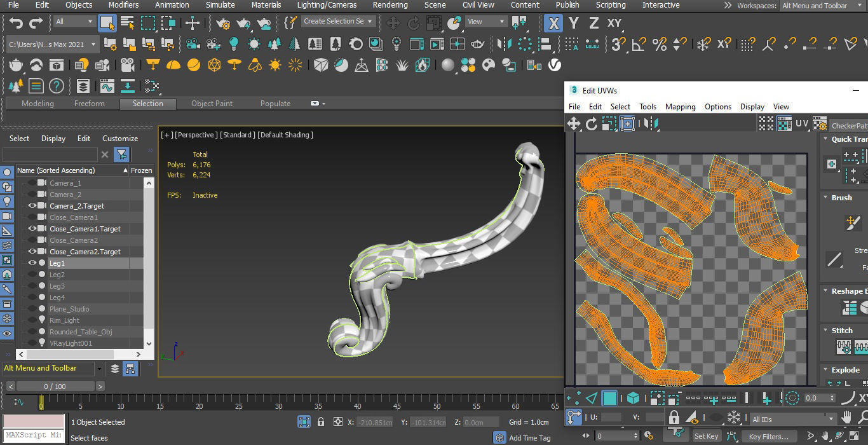
Task: Open the question mark help icon
Action: [x=57, y=86]
